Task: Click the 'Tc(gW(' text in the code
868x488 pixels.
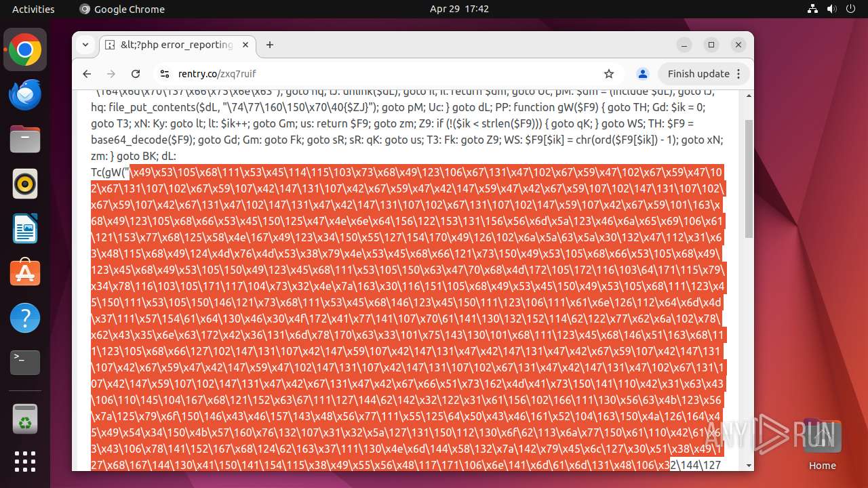Action: click(111, 171)
